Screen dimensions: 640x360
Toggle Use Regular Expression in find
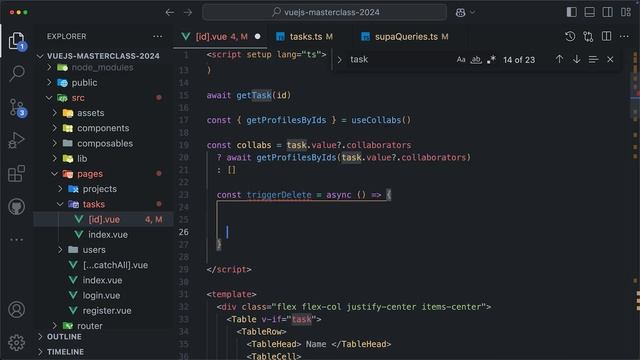point(491,60)
